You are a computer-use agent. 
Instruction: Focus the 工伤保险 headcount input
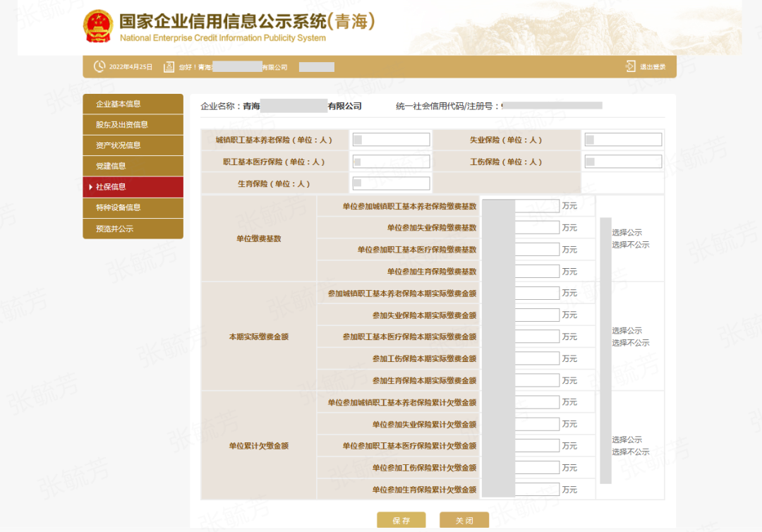coord(623,162)
